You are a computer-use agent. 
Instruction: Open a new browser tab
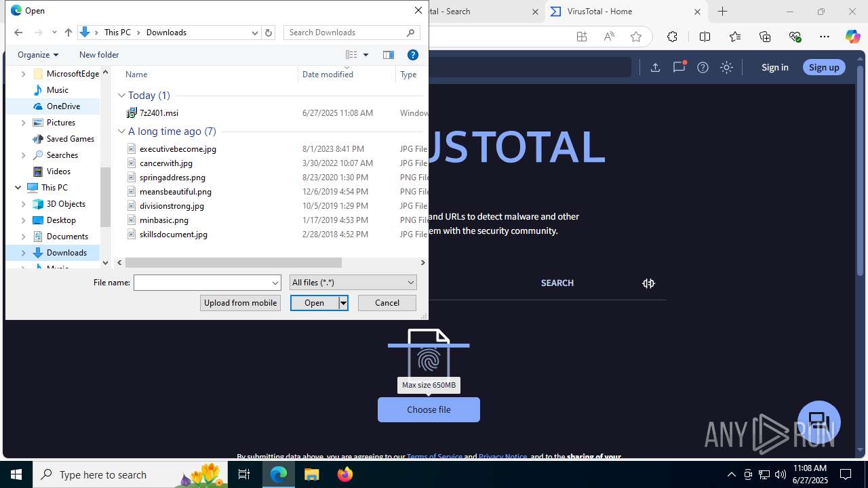(722, 12)
